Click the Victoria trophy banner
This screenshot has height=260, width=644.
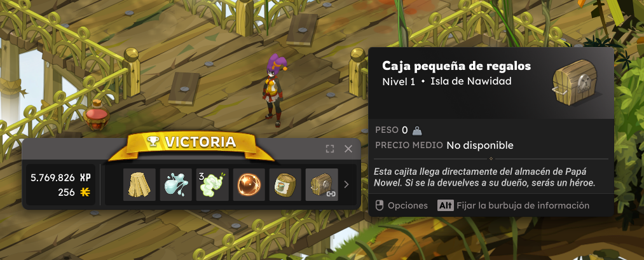pyautogui.click(x=191, y=142)
